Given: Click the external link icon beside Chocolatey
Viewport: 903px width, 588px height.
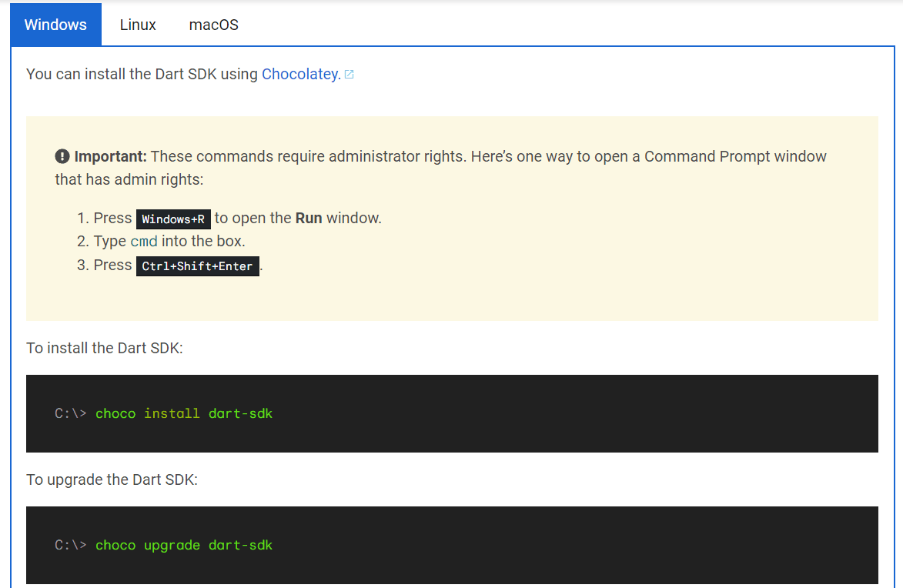Looking at the screenshot, I should [349, 75].
